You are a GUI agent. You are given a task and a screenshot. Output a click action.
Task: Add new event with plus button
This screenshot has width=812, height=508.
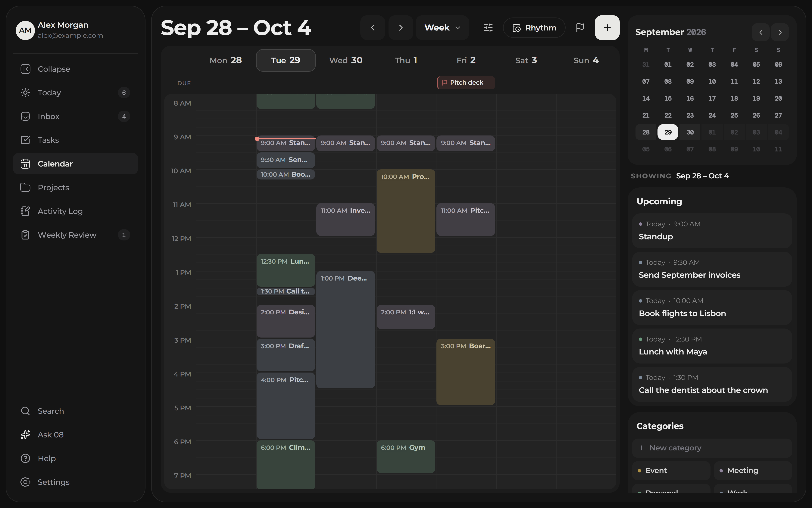tap(607, 27)
